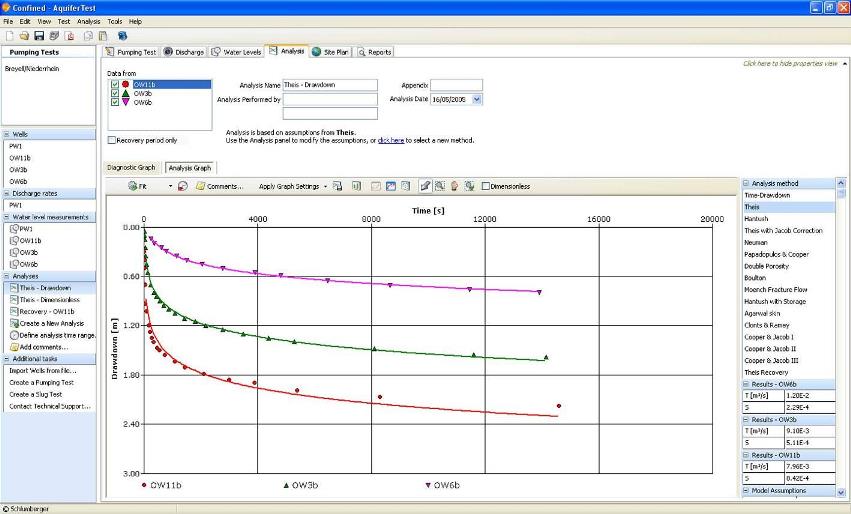The height and width of the screenshot is (514, 851).
Task: Click the Analysis Performed by field
Action: coord(330,99)
